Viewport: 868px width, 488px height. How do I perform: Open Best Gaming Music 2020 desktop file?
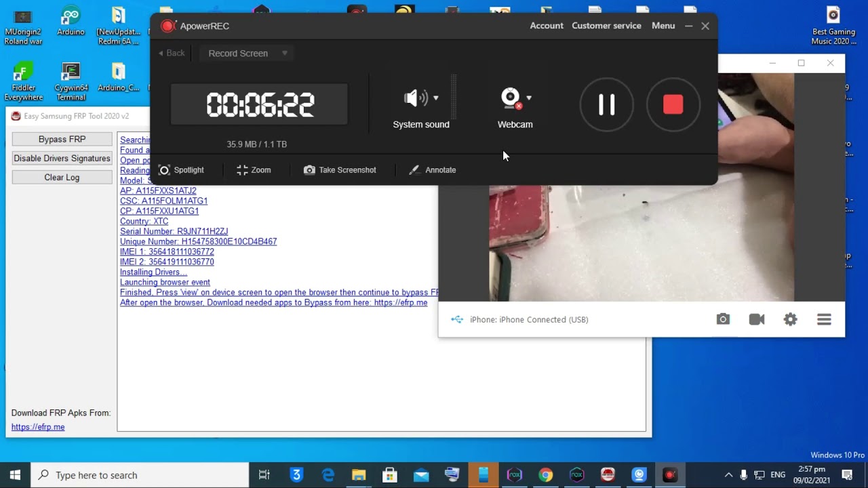tap(833, 26)
